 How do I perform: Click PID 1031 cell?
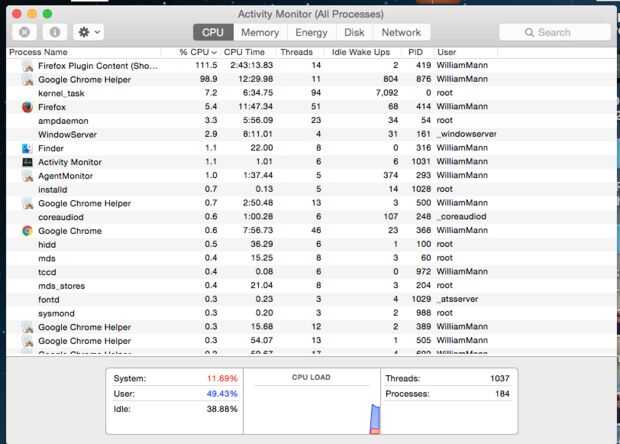pos(421,162)
